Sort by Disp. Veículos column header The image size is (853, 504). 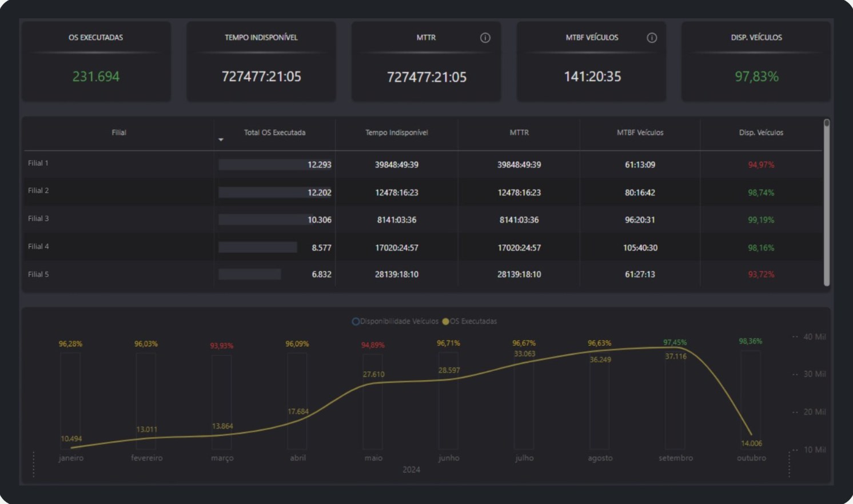point(761,133)
